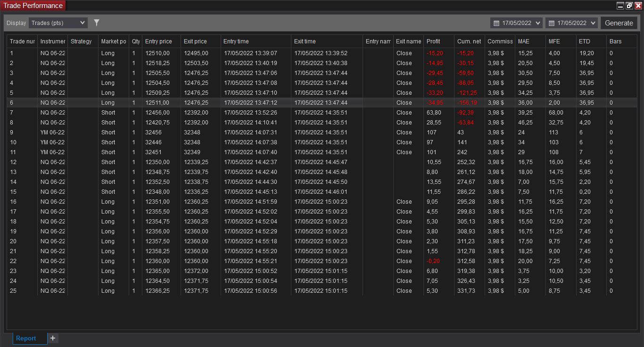Maximize the Trade Performance window
Screen dimensions: 644x347
[x=629, y=6]
